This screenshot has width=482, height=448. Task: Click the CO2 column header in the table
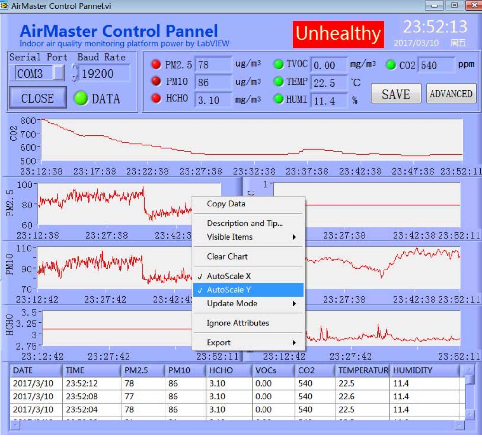315,370
